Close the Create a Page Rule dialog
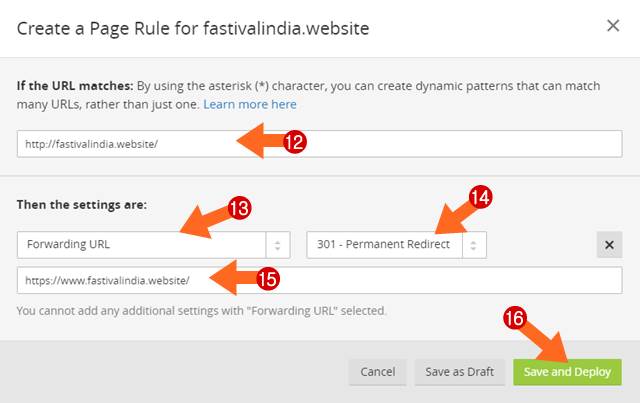 [613, 25]
